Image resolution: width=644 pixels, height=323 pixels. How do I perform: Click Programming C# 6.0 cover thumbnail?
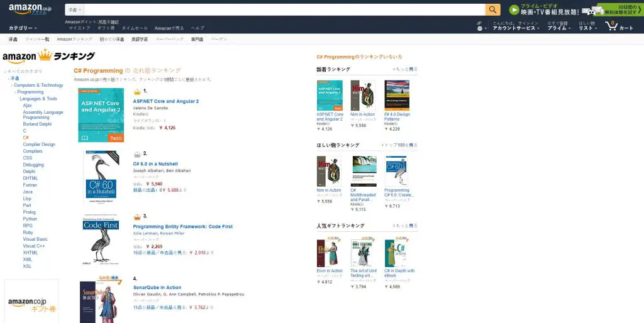click(x=396, y=172)
